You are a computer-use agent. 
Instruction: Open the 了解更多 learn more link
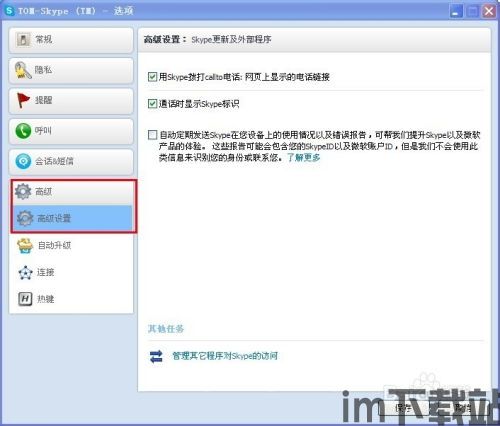coord(304,157)
